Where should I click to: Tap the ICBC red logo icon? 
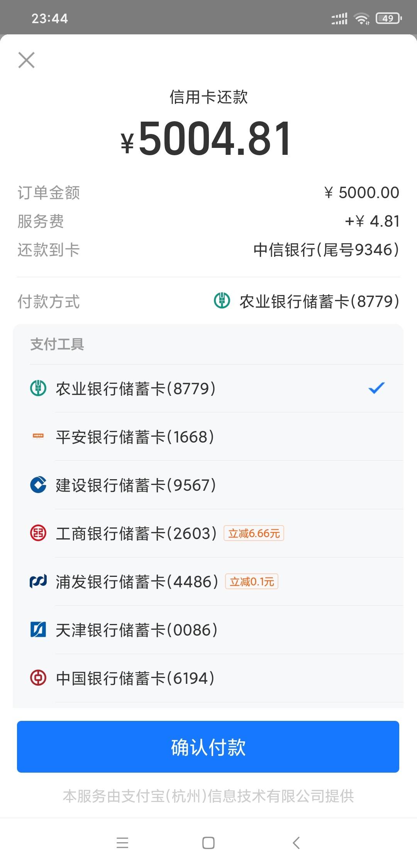(x=38, y=533)
